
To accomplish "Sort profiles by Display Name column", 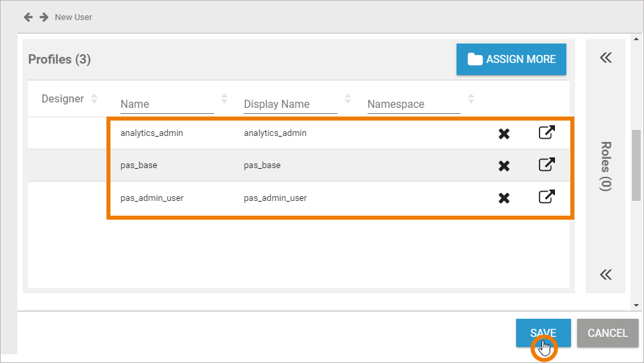I will (347, 99).
